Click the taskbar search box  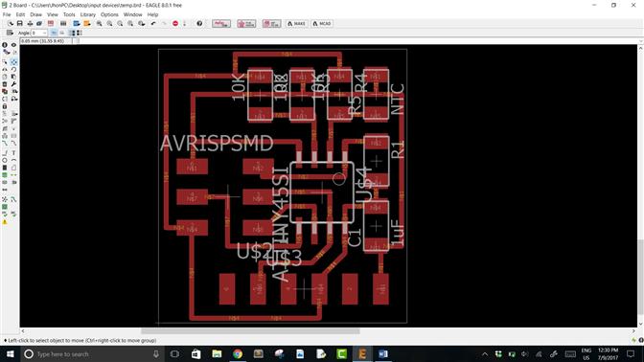92,353
